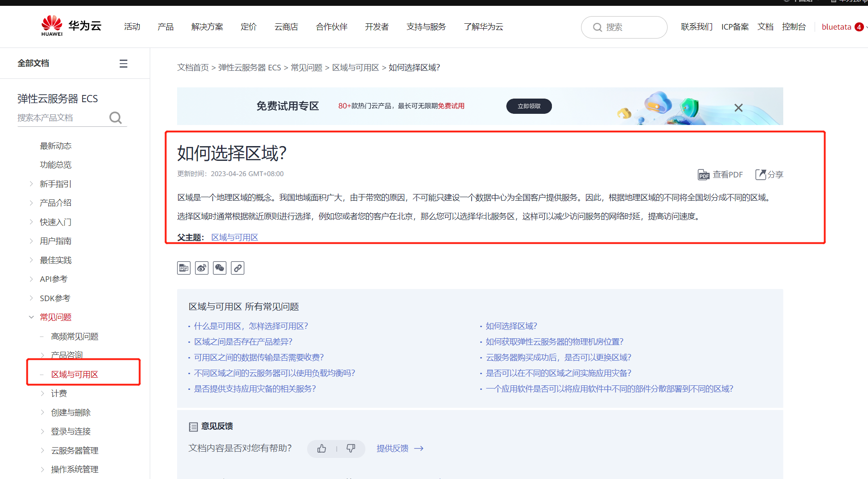Click the search magnifier icon in top search box
This screenshot has width=868, height=479.
(597, 27)
